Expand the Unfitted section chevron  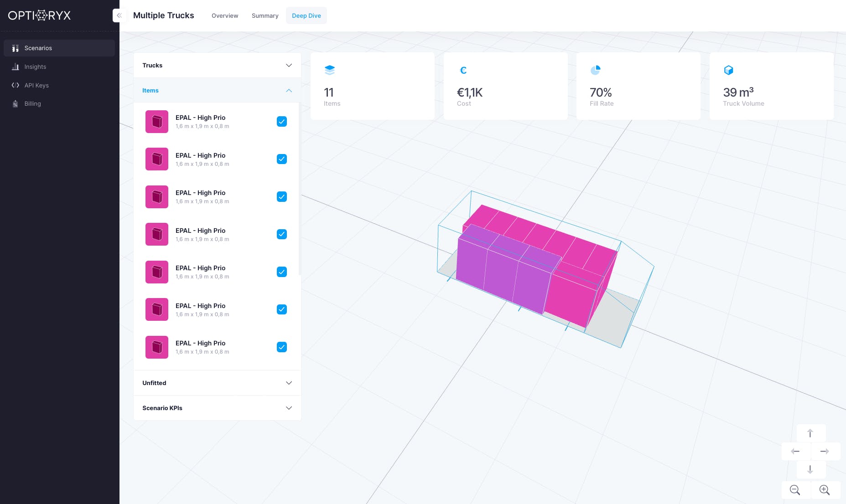(x=289, y=383)
